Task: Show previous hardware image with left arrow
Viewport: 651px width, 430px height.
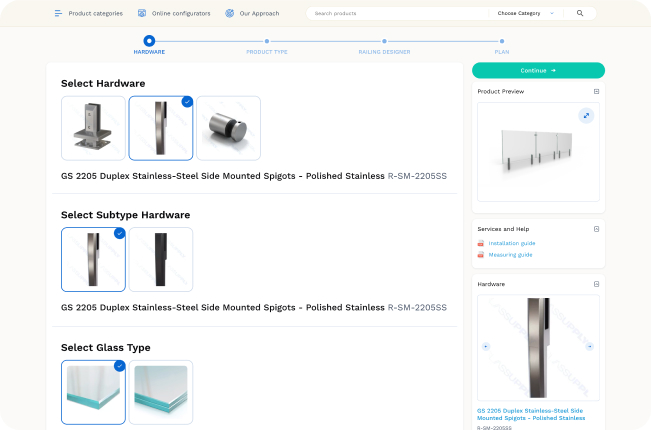Action: pyautogui.click(x=486, y=347)
